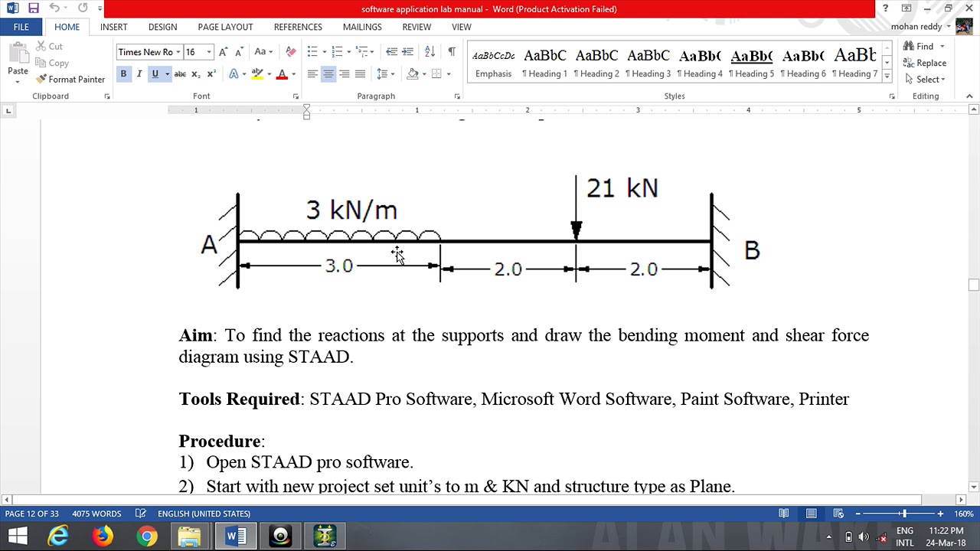Switch to Read Mode view icon
Viewport: 980px width, 551px height.
pyautogui.click(x=784, y=514)
